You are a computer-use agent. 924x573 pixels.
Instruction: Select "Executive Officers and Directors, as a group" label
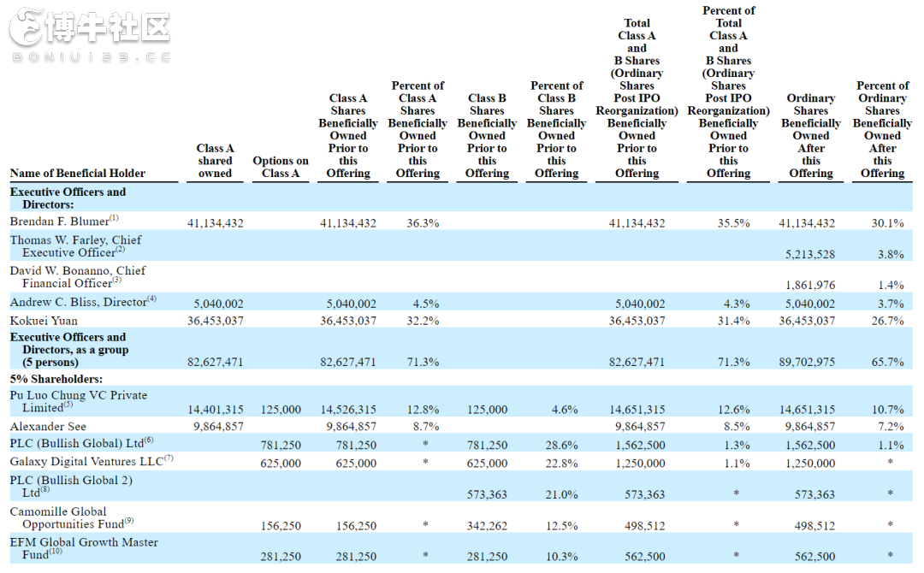click(69, 350)
